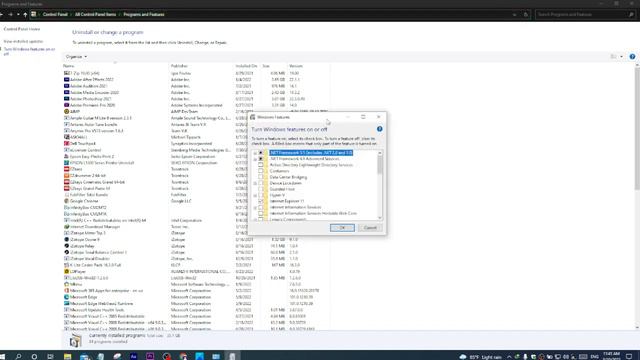
Task: Expand .NET Framework 4.8 Advanced Services node
Action: [256, 159]
